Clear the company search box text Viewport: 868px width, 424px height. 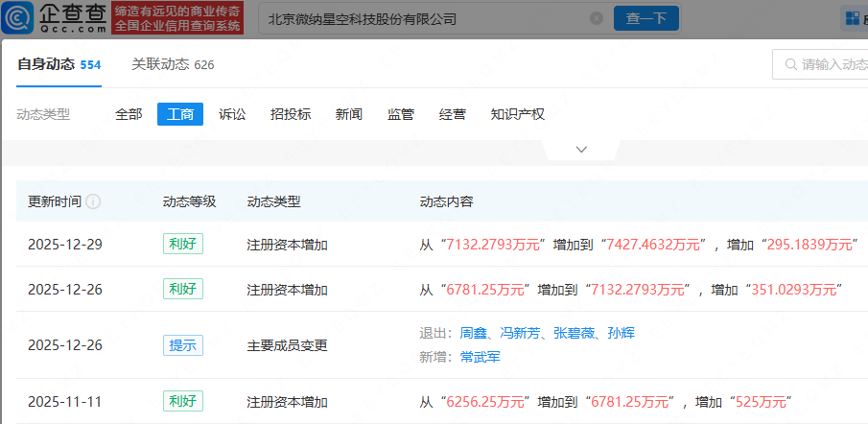tap(597, 18)
